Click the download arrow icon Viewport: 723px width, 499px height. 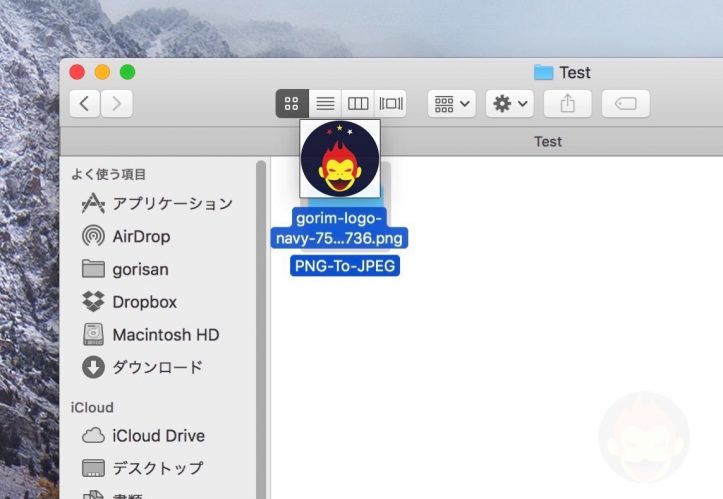pyautogui.click(x=93, y=367)
